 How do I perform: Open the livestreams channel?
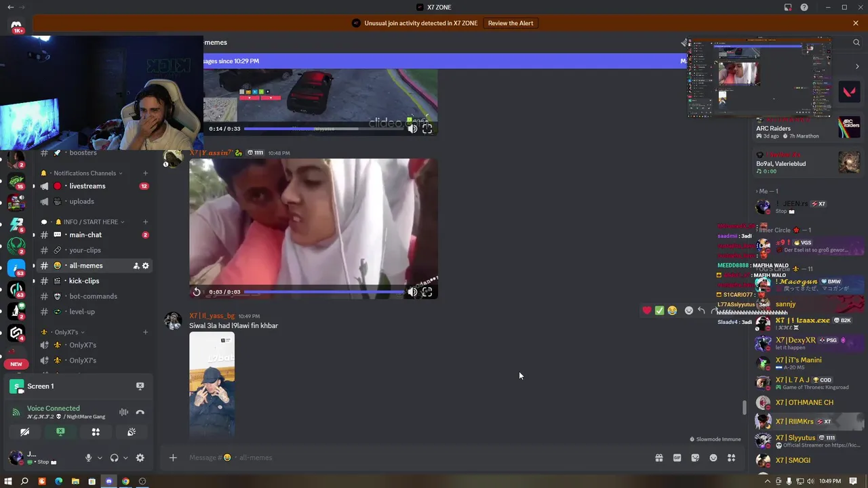point(87,186)
